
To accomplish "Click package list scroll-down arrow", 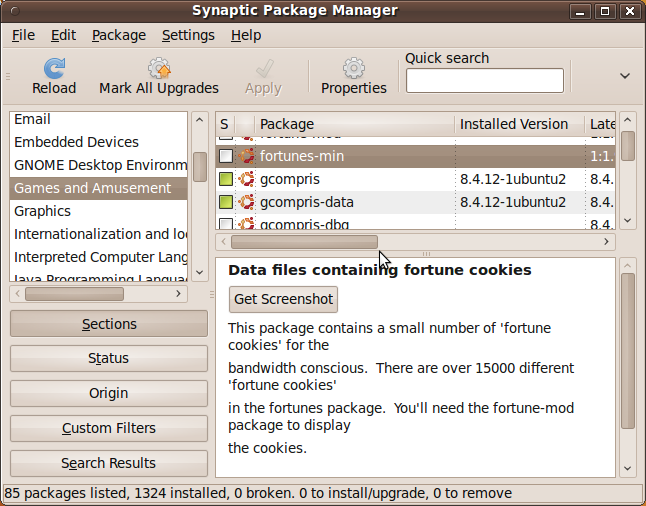I will 627,220.
